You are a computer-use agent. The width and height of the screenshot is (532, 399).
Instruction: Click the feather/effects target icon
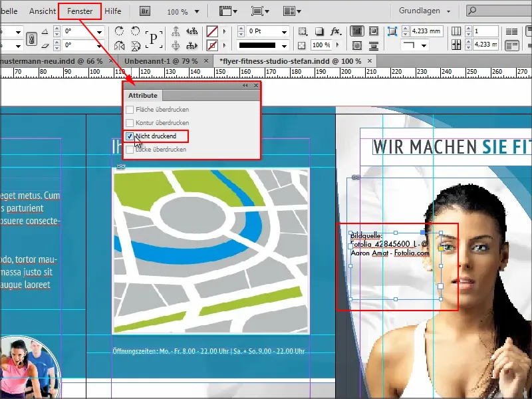tap(302, 31)
